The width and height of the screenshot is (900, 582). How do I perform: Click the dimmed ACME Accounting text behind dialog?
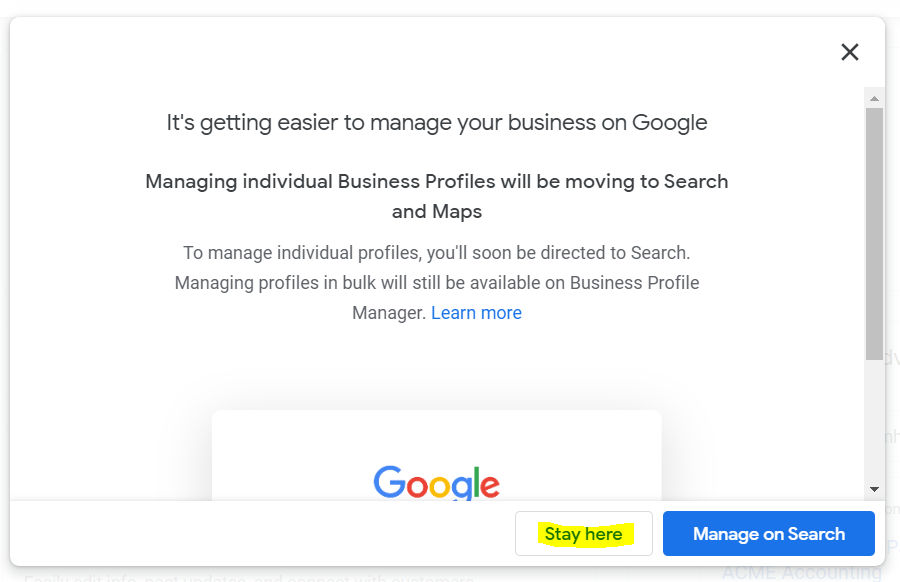tap(801, 572)
